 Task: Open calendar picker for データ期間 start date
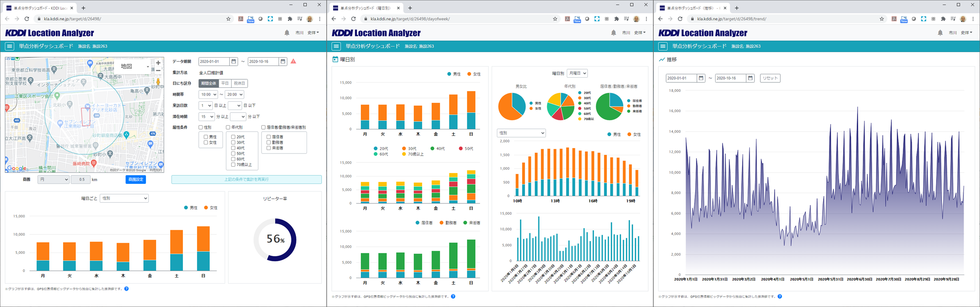point(234,61)
